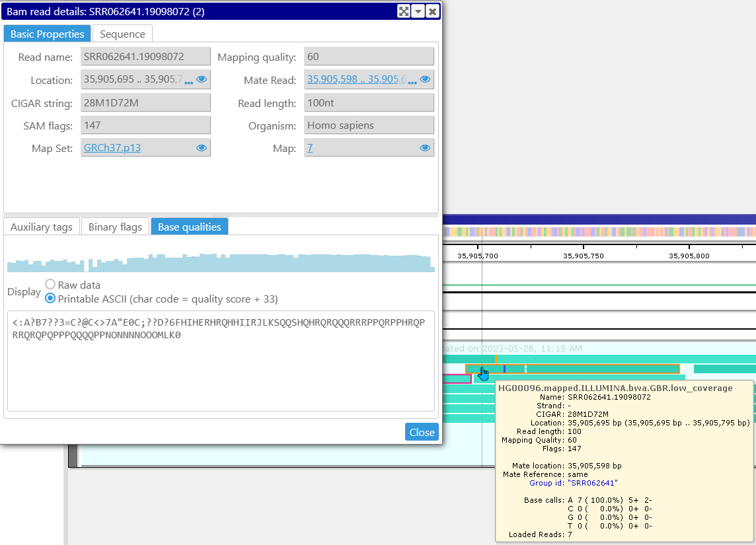Open the Auxiliary tags tab
Image resolution: width=756 pixels, height=545 pixels.
tap(42, 227)
